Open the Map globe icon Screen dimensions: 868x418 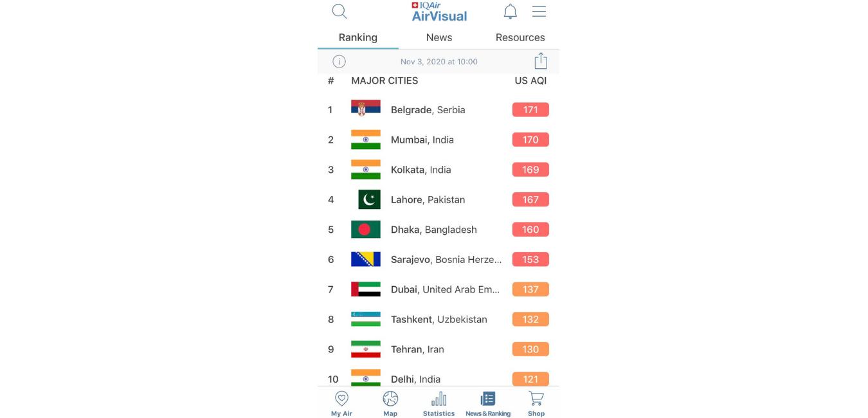click(390, 403)
